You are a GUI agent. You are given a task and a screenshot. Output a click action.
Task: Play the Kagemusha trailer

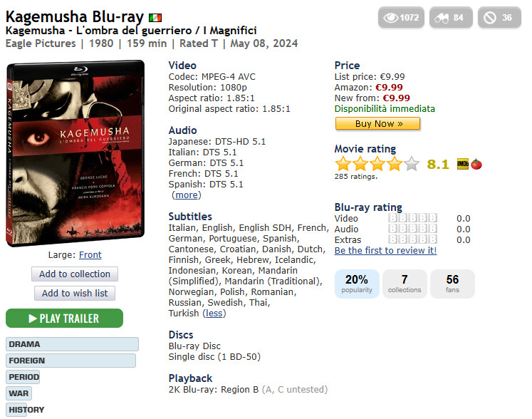click(x=65, y=318)
